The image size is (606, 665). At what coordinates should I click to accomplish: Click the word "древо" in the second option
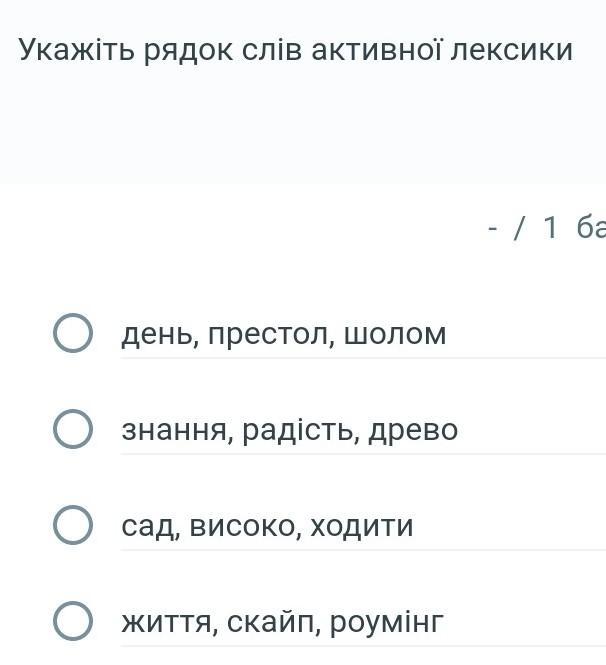coord(413,431)
